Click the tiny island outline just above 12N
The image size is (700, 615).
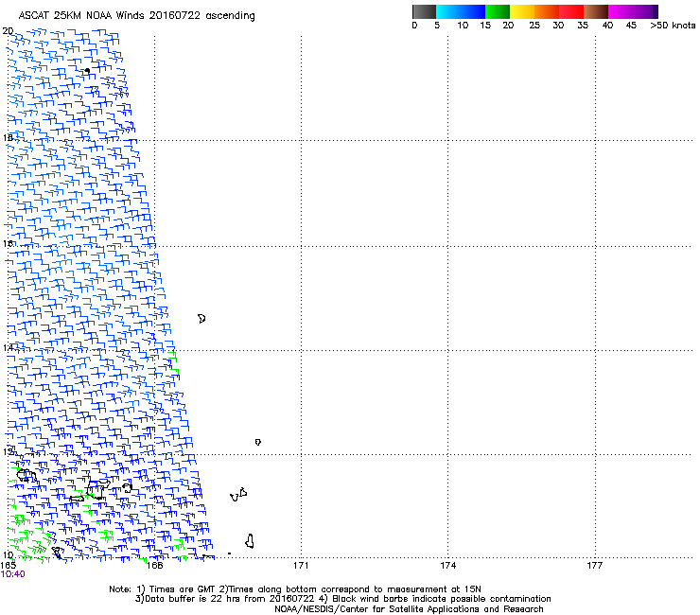coord(258,442)
